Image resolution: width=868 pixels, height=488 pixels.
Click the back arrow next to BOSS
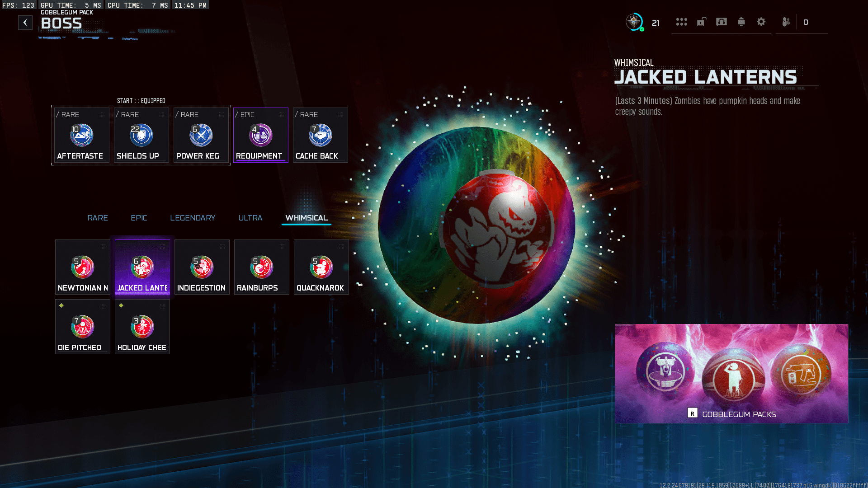(25, 23)
